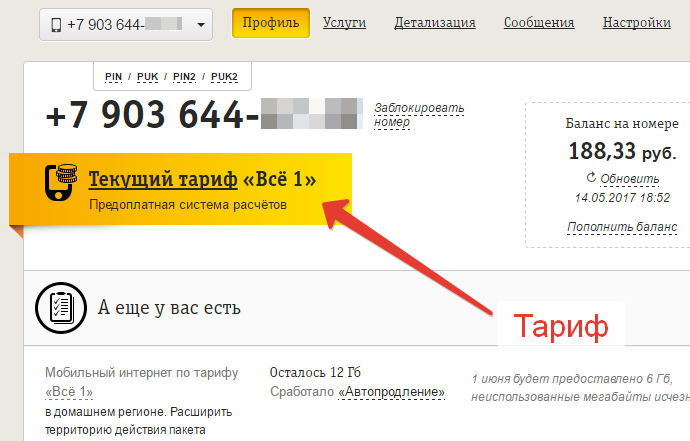The image size is (690, 441).
Task: Click the checklist clipboard icon
Action: coord(61,308)
